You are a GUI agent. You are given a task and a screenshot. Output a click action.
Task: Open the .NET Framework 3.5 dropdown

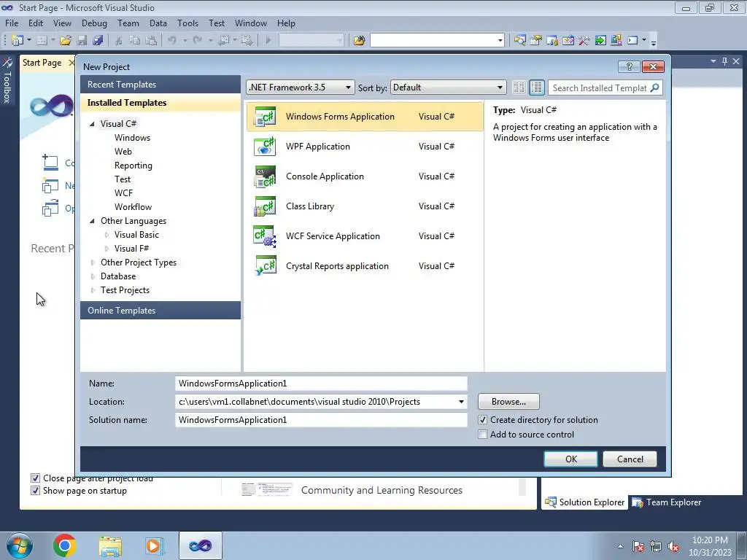coord(301,87)
